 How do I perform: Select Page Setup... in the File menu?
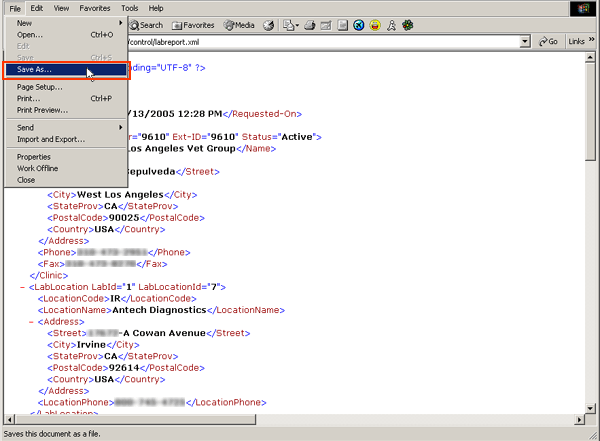(x=67, y=87)
